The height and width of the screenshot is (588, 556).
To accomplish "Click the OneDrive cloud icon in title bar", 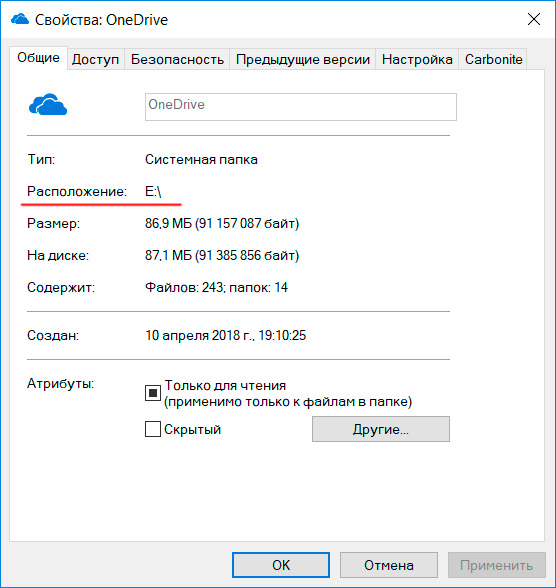I will coord(20,19).
